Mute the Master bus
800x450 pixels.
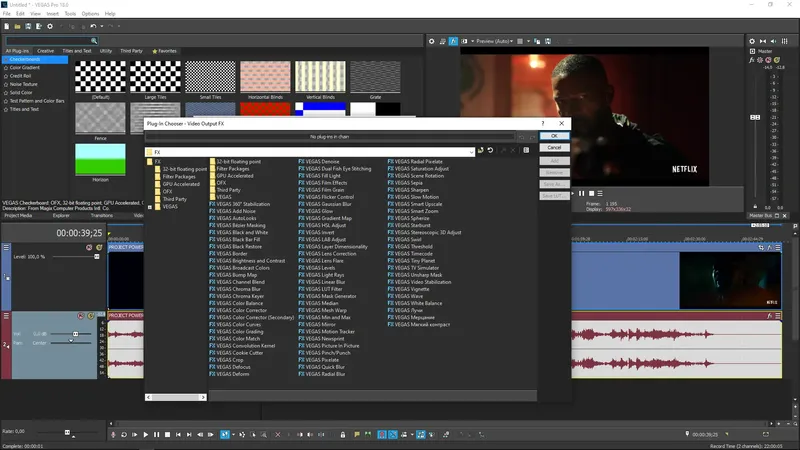[x=768, y=60]
